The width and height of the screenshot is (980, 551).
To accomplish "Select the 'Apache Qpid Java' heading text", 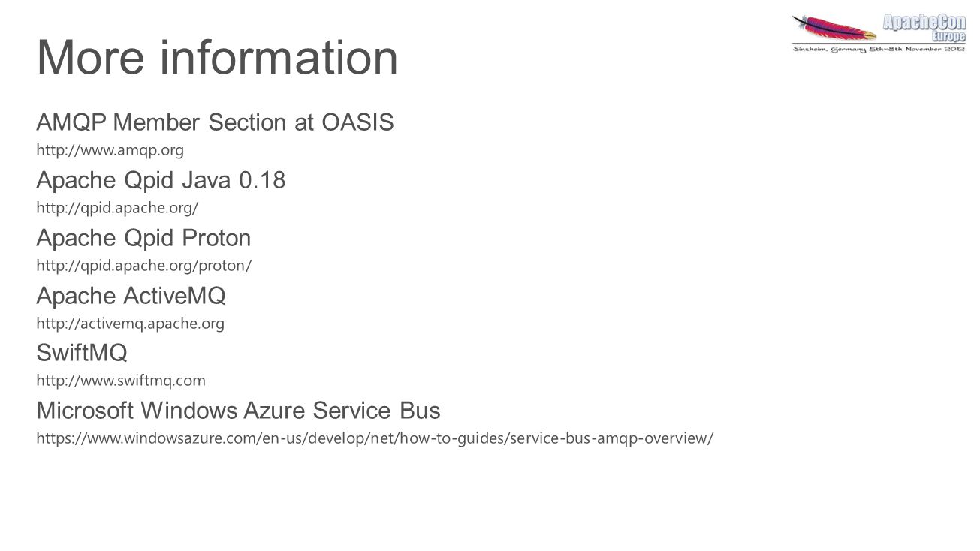I will click(134, 181).
